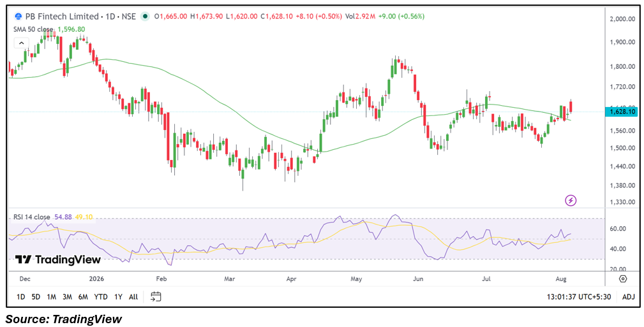644x327 pixels.
Task: Click the Feb date axis label
Action: pos(161,279)
